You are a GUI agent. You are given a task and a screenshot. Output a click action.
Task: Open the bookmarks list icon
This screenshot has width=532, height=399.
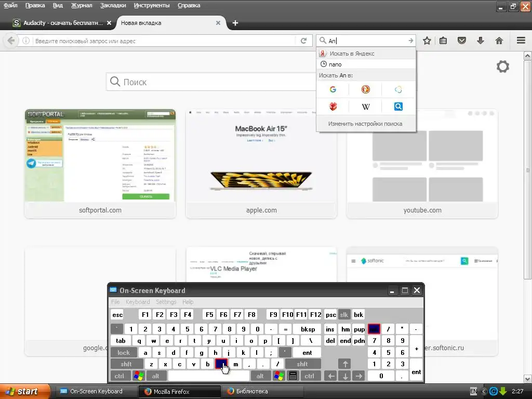pyautogui.click(x=443, y=41)
